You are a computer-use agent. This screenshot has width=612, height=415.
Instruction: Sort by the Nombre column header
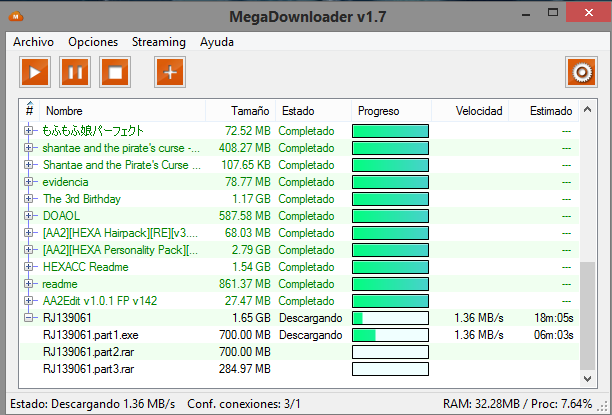coord(123,111)
